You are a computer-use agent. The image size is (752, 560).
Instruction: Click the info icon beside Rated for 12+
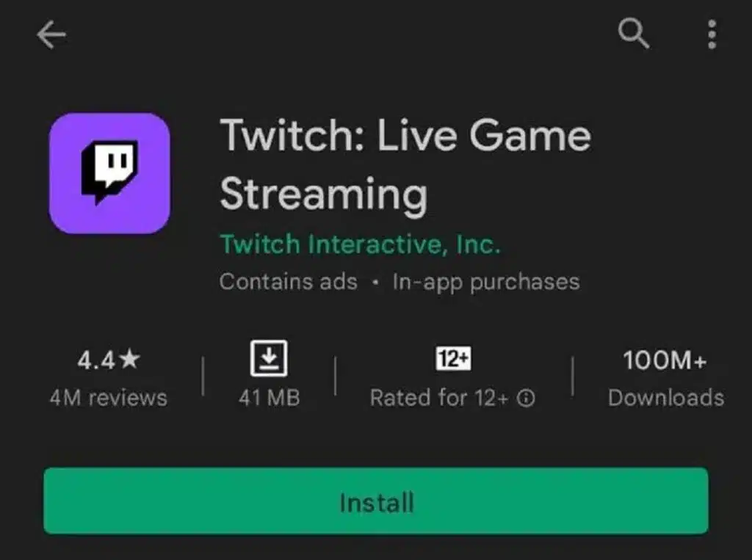pyautogui.click(x=526, y=399)
